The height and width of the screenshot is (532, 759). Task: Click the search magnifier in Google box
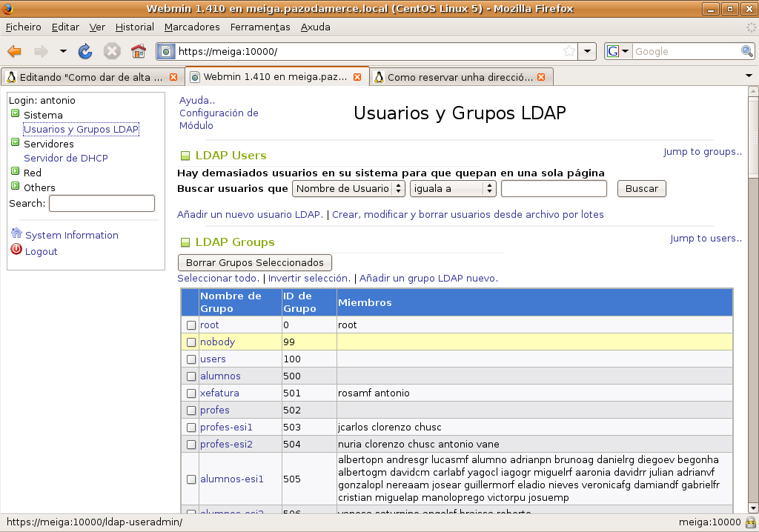click(x=747, y=51)
